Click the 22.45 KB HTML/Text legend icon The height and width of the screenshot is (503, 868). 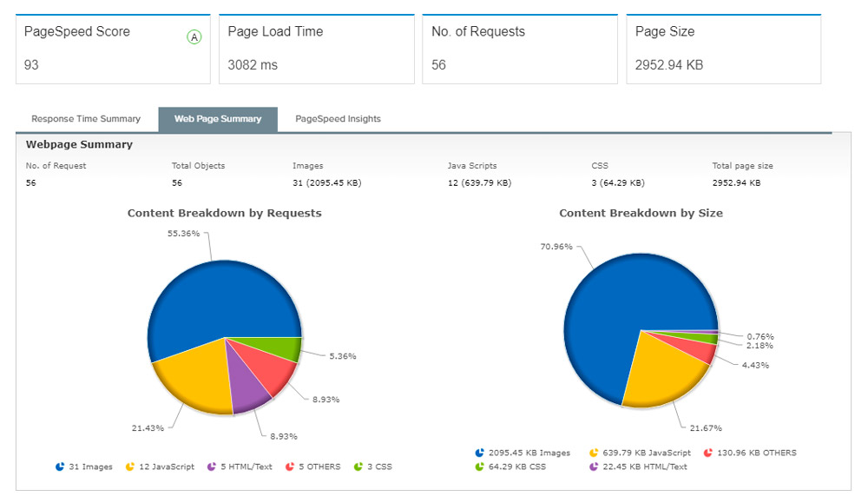point(594,467)
